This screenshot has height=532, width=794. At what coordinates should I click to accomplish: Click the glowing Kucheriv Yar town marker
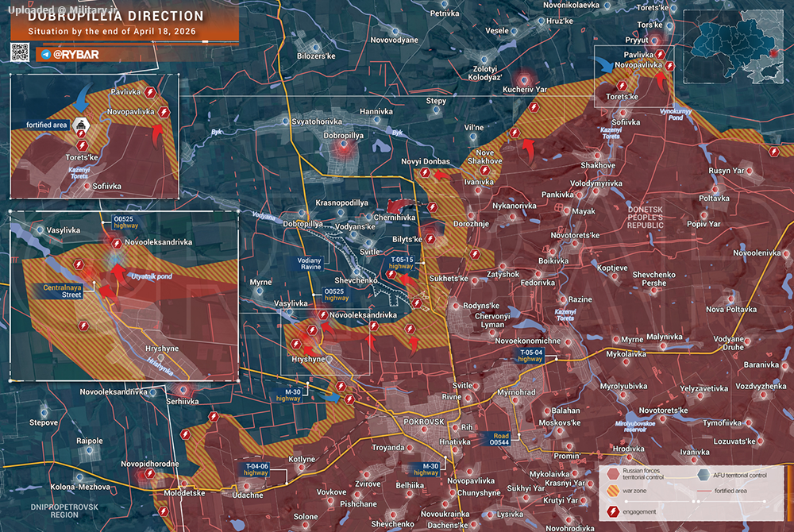pos(525,79)
